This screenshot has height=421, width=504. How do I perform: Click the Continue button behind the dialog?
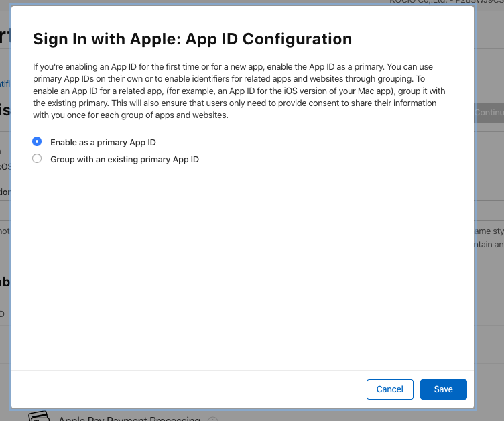click(489, 112)
